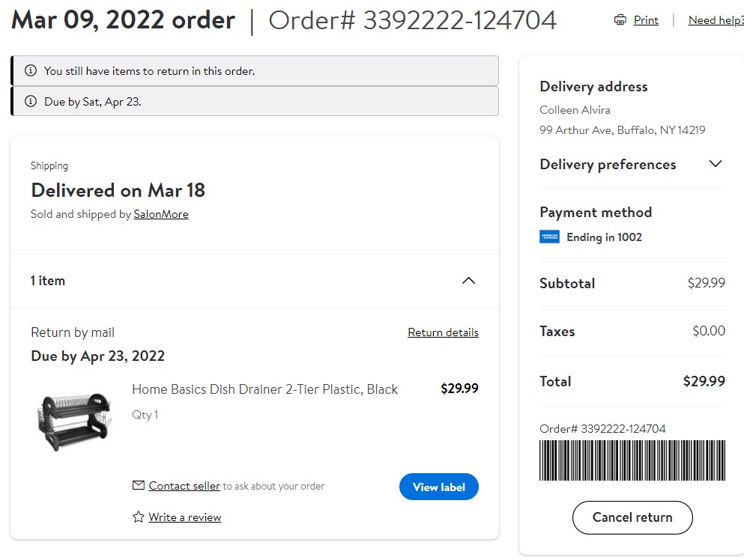Open the Need help link
Viewport: 744px width, 560px height.
(x=716, y=20)
